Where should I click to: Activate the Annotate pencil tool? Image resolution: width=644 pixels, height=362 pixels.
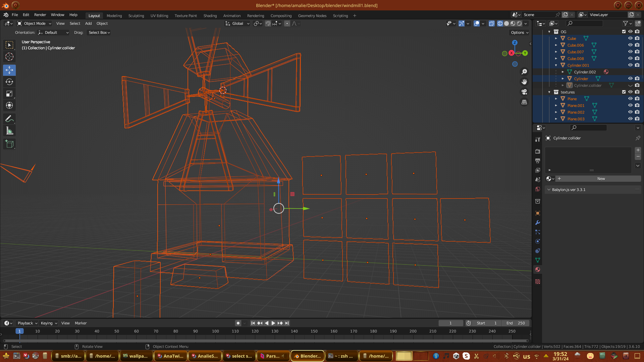coord(9,119)
